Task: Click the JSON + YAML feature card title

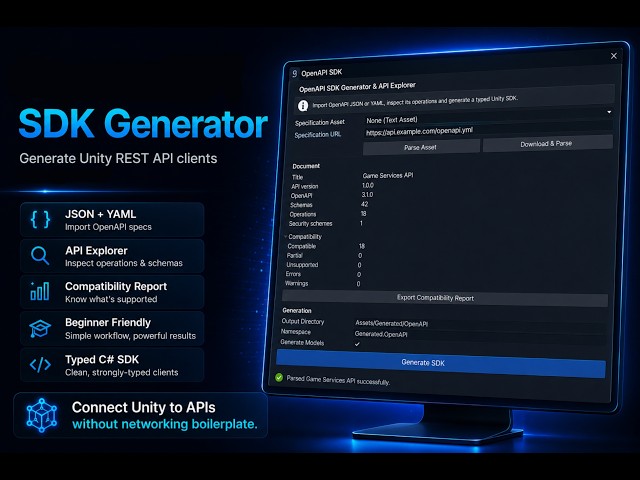Action: pos(100,214)
